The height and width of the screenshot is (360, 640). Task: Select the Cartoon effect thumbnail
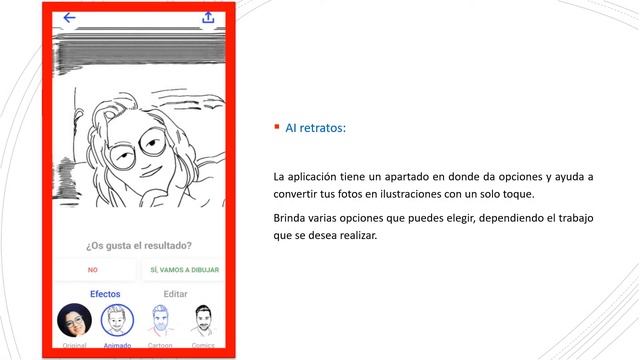point(160,320)
